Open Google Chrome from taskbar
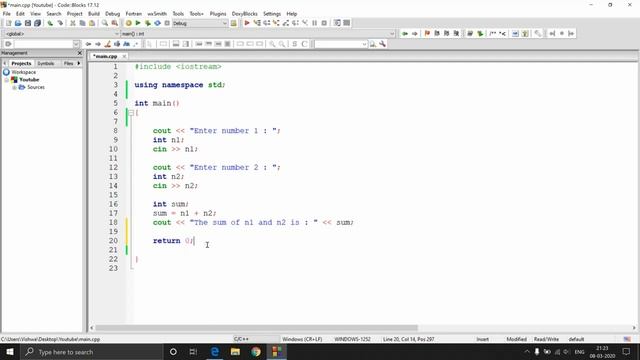 (x=256, y=352)
